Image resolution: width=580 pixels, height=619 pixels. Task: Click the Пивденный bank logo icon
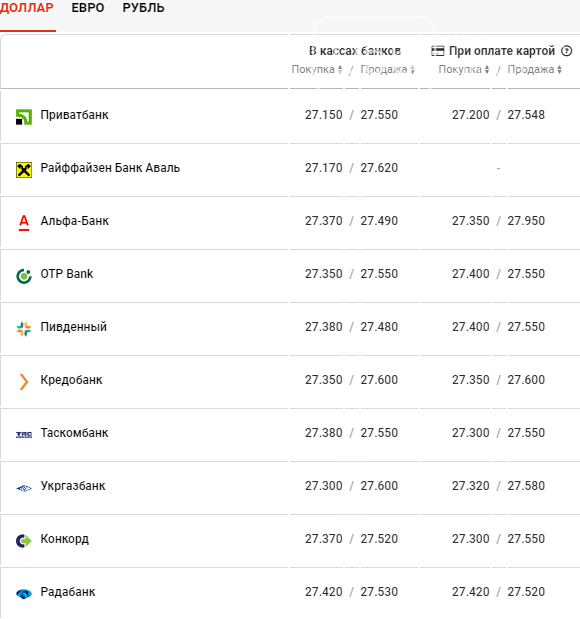pos(24,329)
